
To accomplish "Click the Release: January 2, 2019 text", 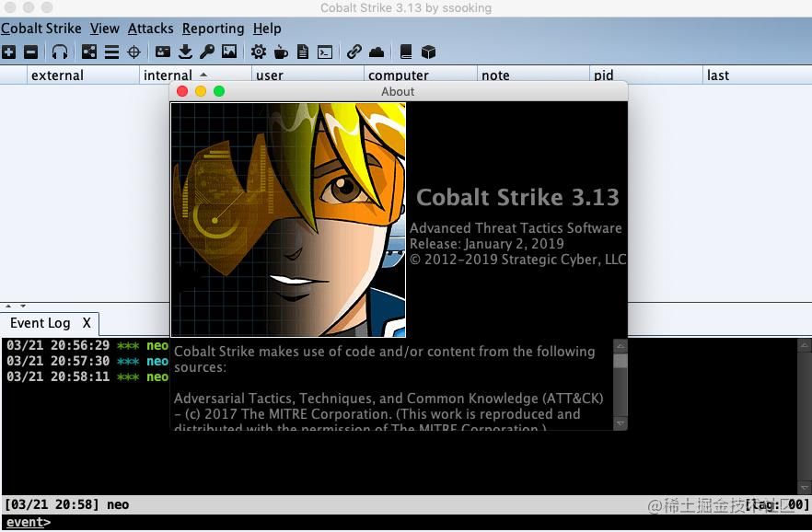I will tap(487, 244).
